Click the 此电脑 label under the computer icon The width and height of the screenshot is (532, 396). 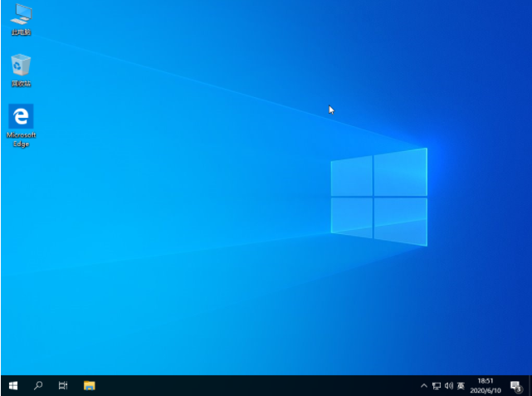tap(21, 32)
